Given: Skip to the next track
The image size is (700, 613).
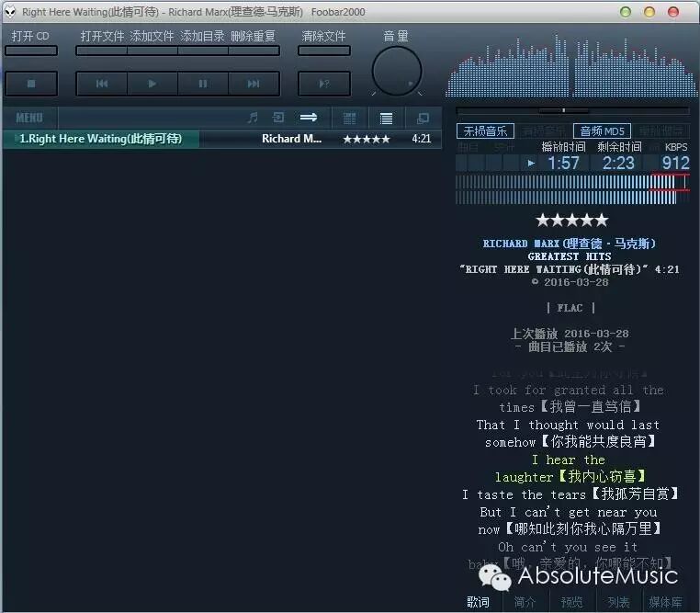Looking at the screenshot, I should click(254, 84).
